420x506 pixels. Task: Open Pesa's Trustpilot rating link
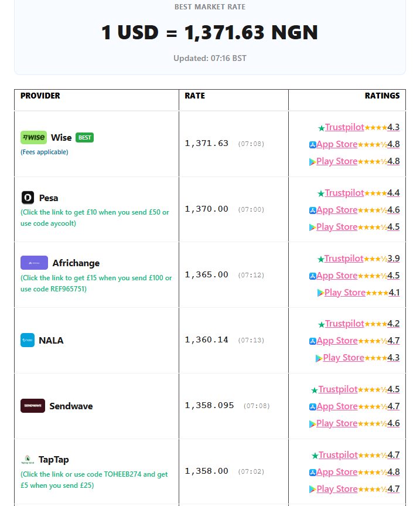tap(344, 193)
